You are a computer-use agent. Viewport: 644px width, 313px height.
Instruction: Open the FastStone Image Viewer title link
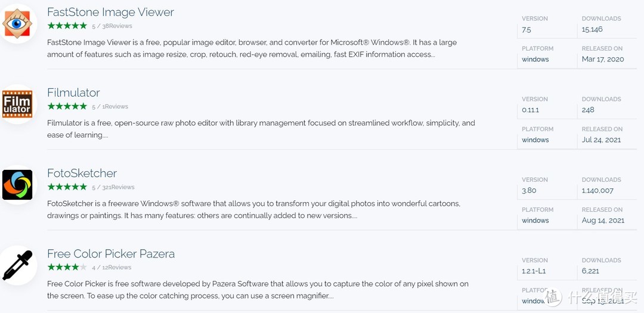click(x=110, y=12)
